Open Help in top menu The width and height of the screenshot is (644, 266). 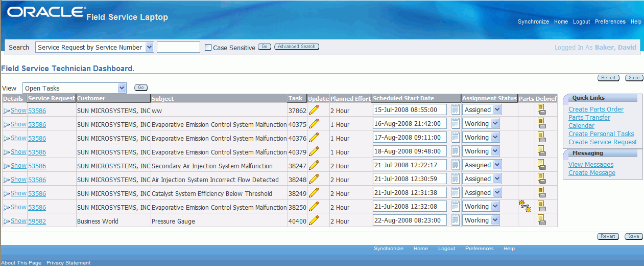click(636, 21)
